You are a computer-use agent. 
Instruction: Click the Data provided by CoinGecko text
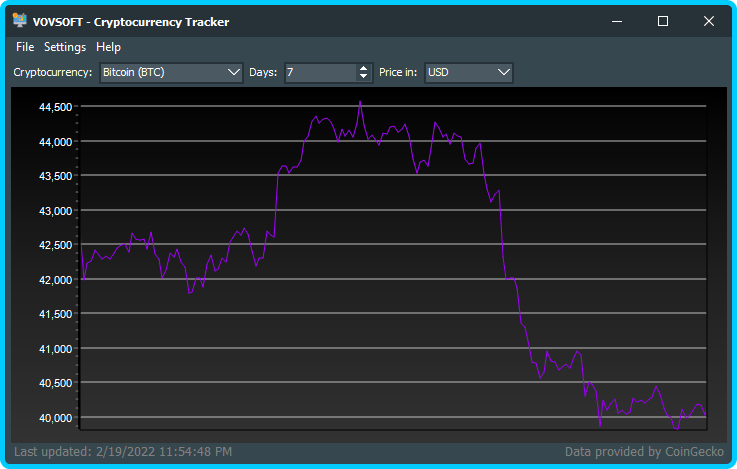644,452
